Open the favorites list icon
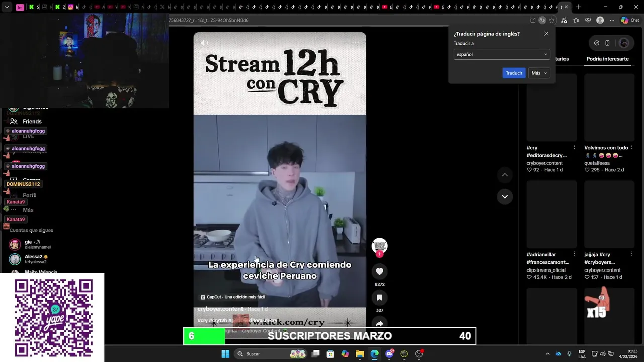Image resolution: width=644 pixels, height=362 pixels. 576,20
